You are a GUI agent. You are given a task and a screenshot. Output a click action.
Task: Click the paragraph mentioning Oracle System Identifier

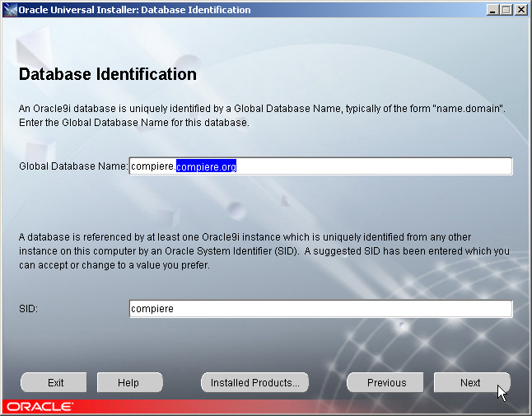click(x=264, y=251)
